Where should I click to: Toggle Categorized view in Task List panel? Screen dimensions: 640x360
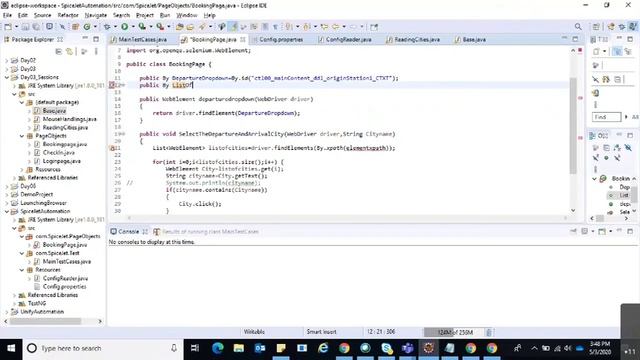coord(617,51)
